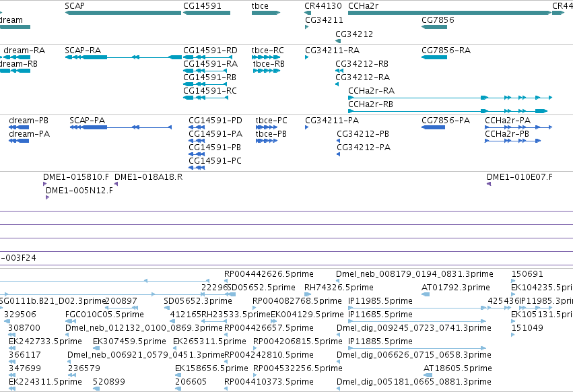Click the CG7856-PA coding bar
Image resolution: width=573 pixels, height=392 pixels.
click(x=434, y=127)
